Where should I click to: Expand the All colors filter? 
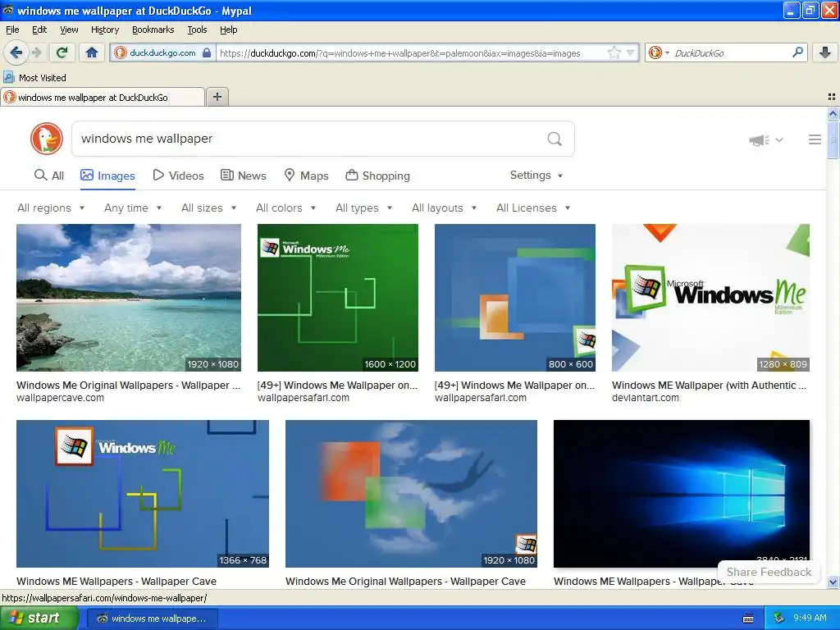(x=285, y=208)
